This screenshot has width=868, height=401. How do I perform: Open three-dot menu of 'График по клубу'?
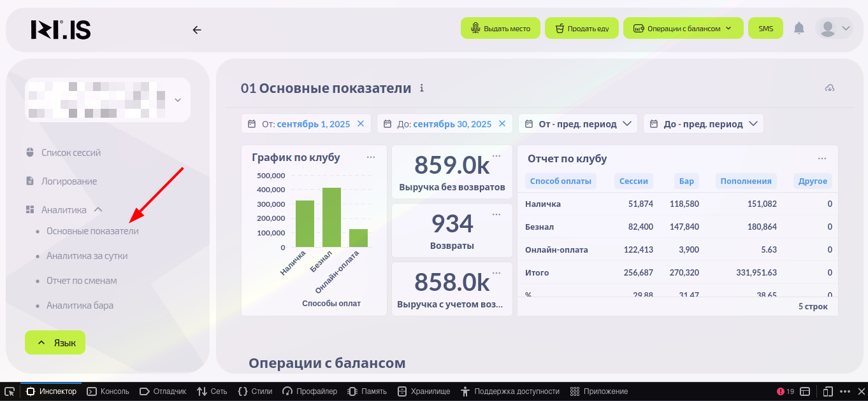point(371,157)
